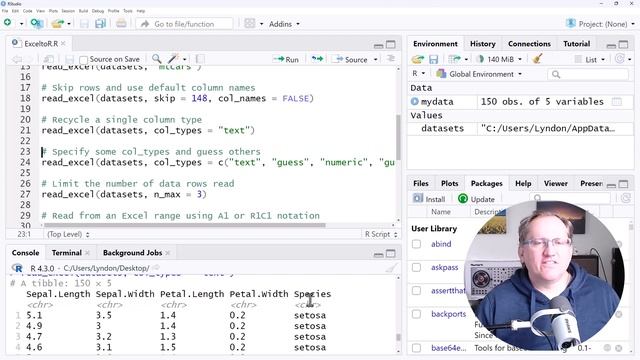Click the Re-run previous code region icon
The image size is (640, 360).
[317, 59]
